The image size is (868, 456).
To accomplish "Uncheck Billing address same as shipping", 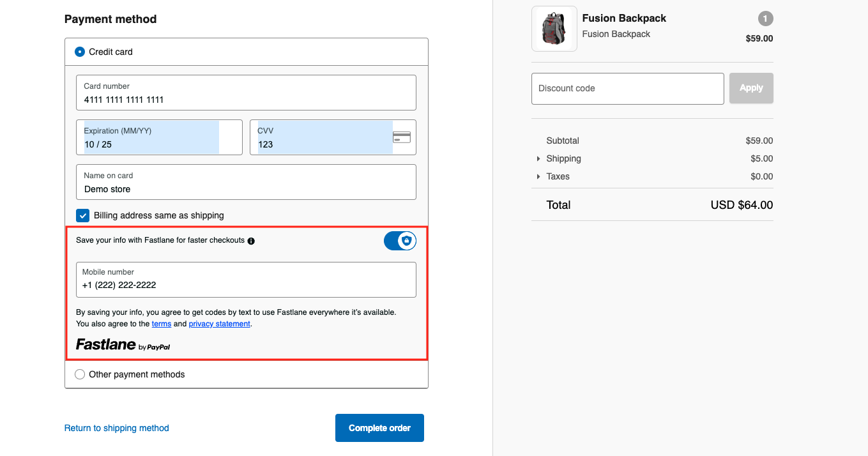I will [x=82, y=215].
